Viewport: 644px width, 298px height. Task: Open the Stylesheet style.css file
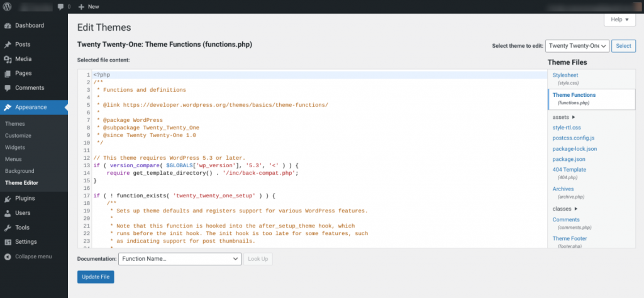(565, 75)
